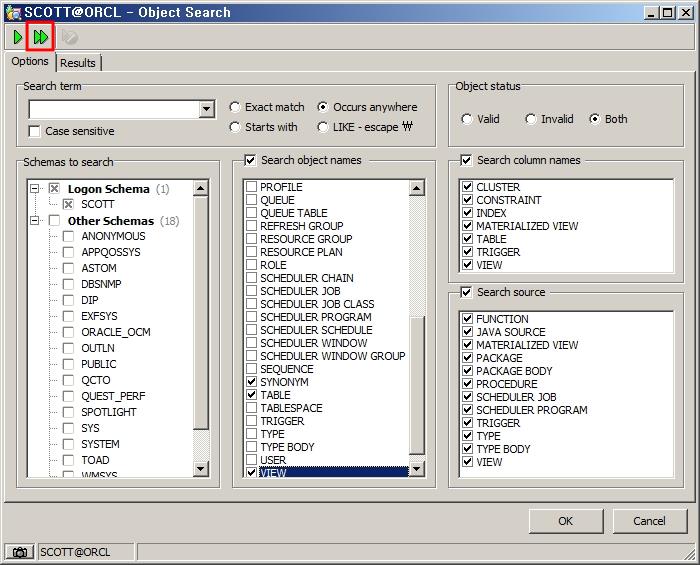Click the app icon in title bar
The image size is (700, 565).
coord(12,12)
